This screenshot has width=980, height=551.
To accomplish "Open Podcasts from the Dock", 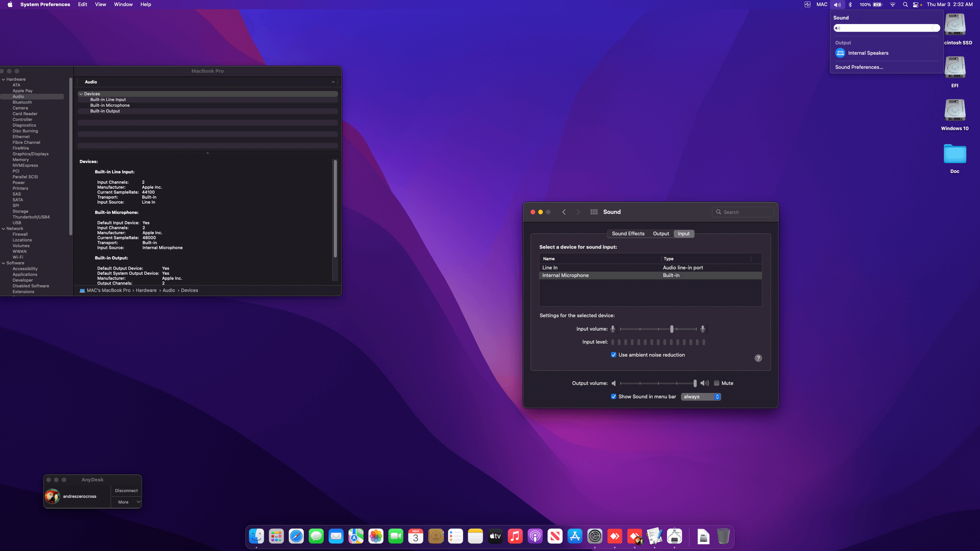I will tap(535, 536).
